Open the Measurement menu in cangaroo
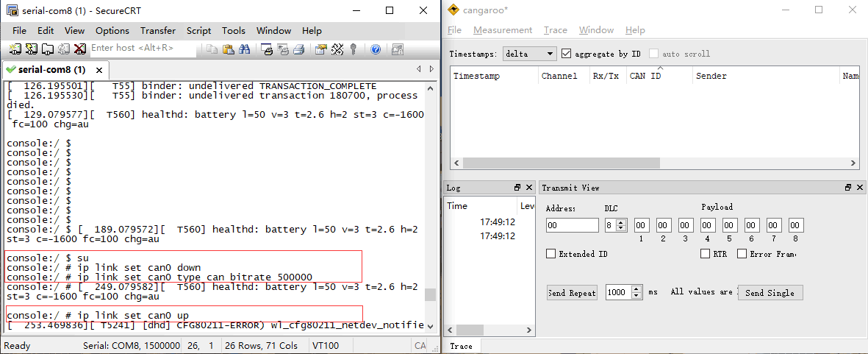The width and height of the screenshot is (868, 354). point(503,30)
